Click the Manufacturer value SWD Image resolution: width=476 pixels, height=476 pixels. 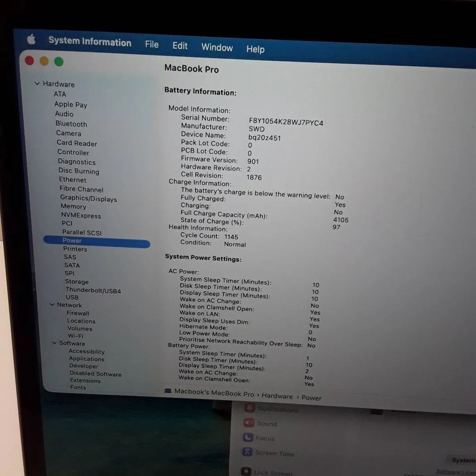click(257, 129)
